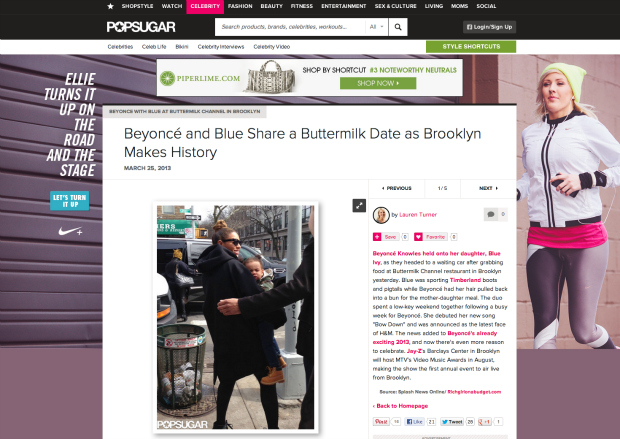620x439 pixels.
Task: Expand the photo with fullscreen icon
Action: [359, 206]
